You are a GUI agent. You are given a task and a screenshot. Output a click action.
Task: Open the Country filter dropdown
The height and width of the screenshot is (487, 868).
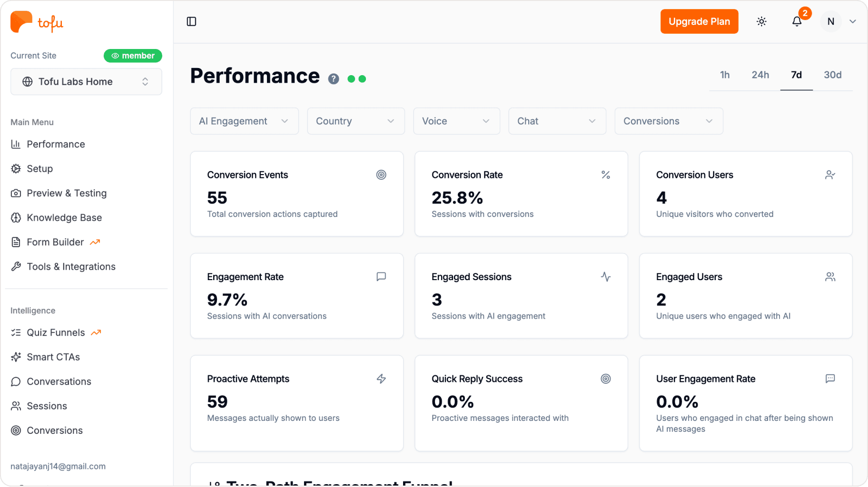pos(355,121)
